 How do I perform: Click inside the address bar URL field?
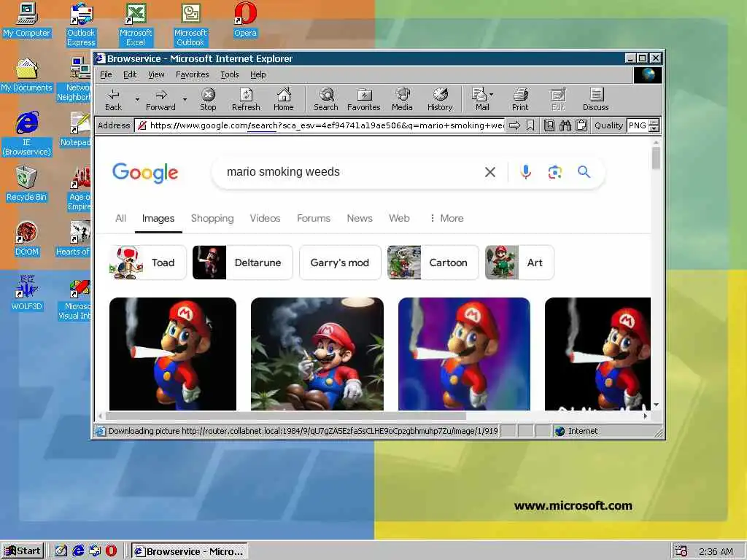[x=320, y=125]
